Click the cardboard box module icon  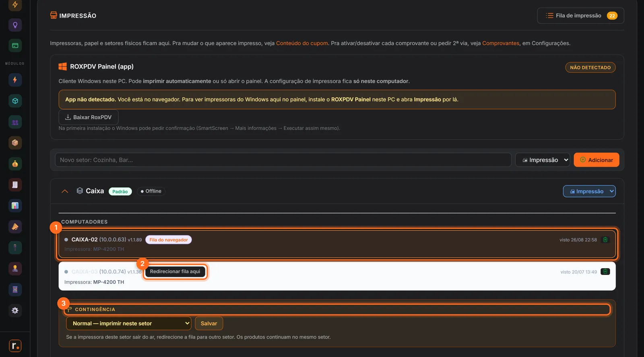[x=15, y=143]
